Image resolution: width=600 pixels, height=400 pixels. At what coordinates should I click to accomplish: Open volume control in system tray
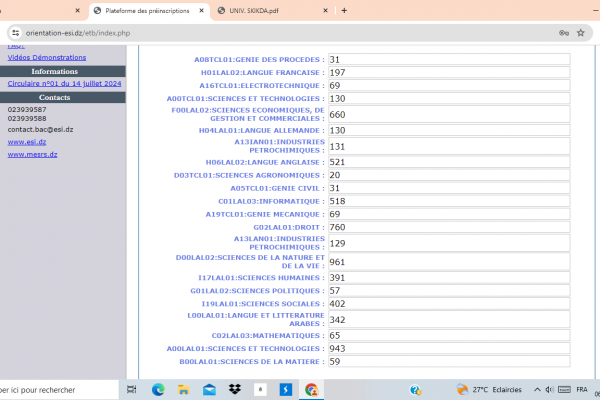pyautogui.click(x=549, y=390)
